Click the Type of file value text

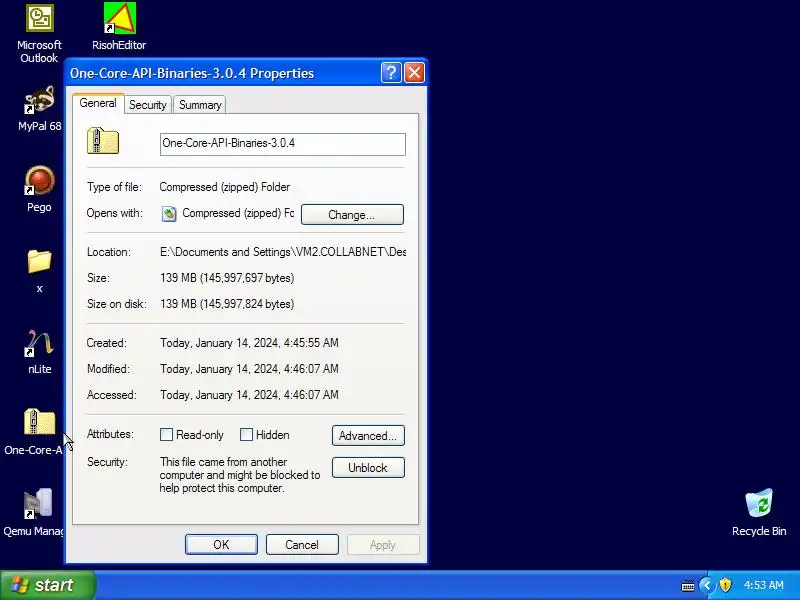click(225, 187)
